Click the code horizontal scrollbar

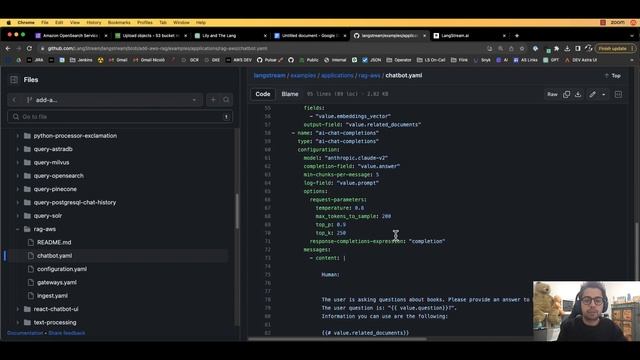[337, 338]
